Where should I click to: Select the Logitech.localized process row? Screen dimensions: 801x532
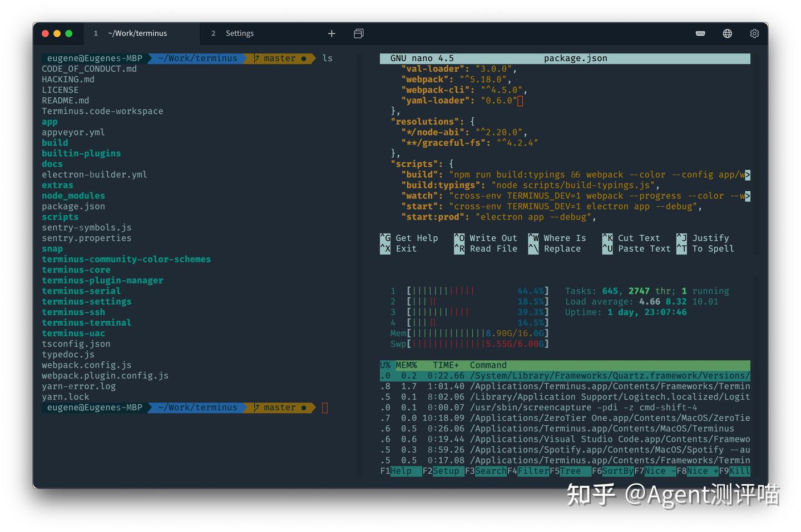click(x=565, y=397)
